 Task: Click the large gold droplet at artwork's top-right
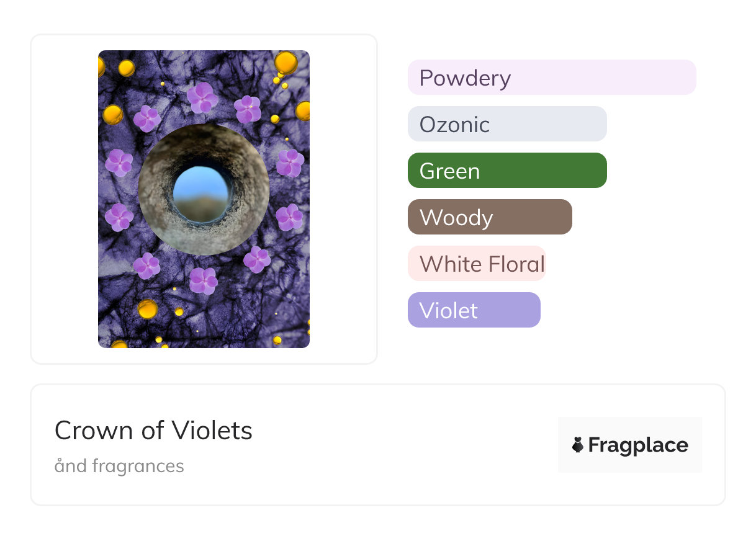pyautogui.click(x=286, y=62)
